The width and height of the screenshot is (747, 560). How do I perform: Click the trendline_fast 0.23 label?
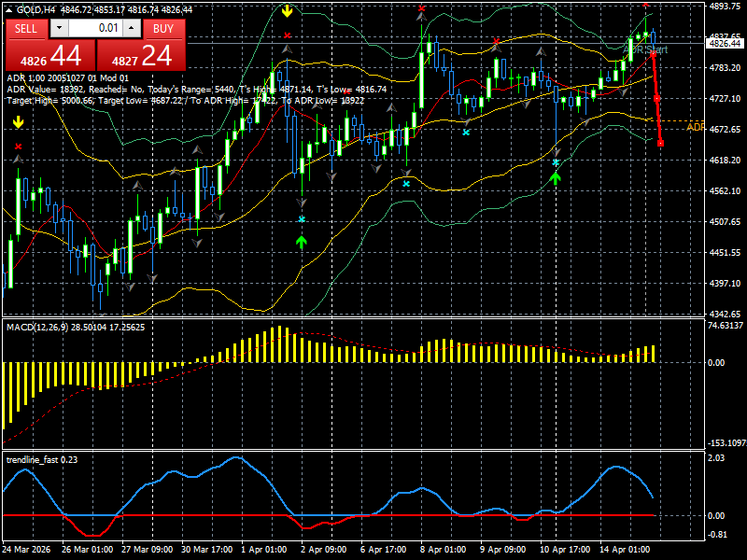(x=42, y=459)
